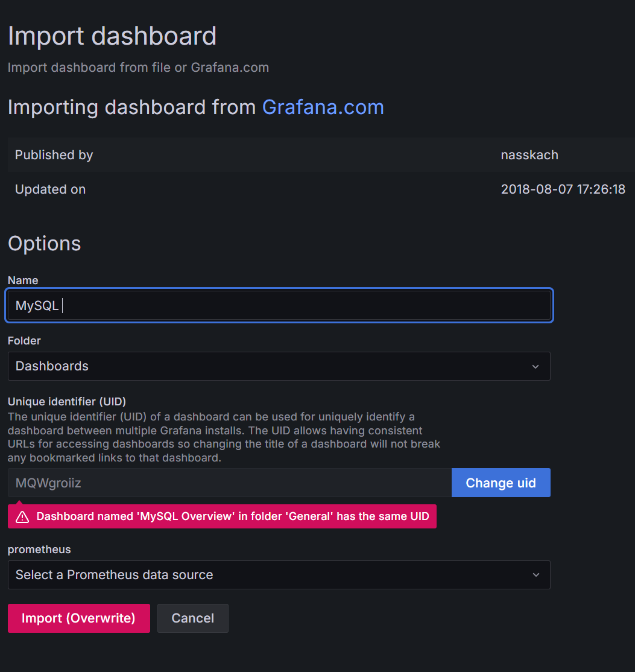The image size is (635, 672).
Task: Click the Options section heading
Action: 45,244
